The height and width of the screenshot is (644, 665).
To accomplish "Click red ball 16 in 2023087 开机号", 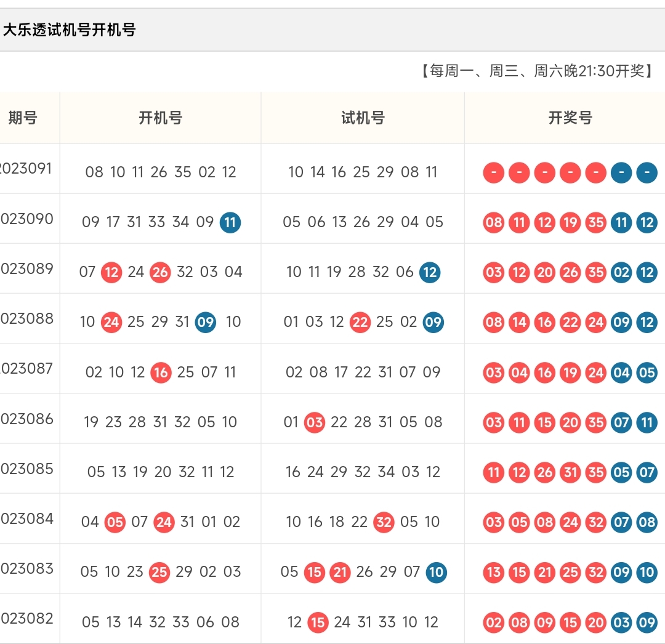I will coord(161,372).
